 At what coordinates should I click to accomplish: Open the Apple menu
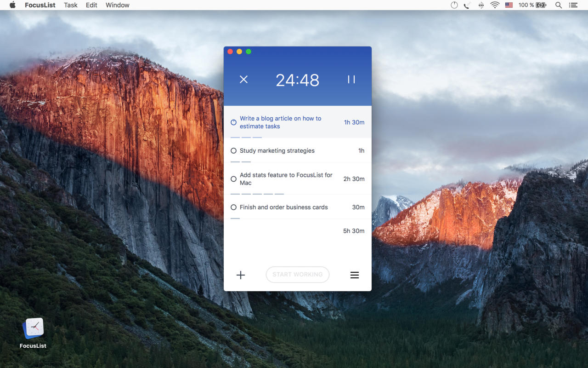pos(12,5)
